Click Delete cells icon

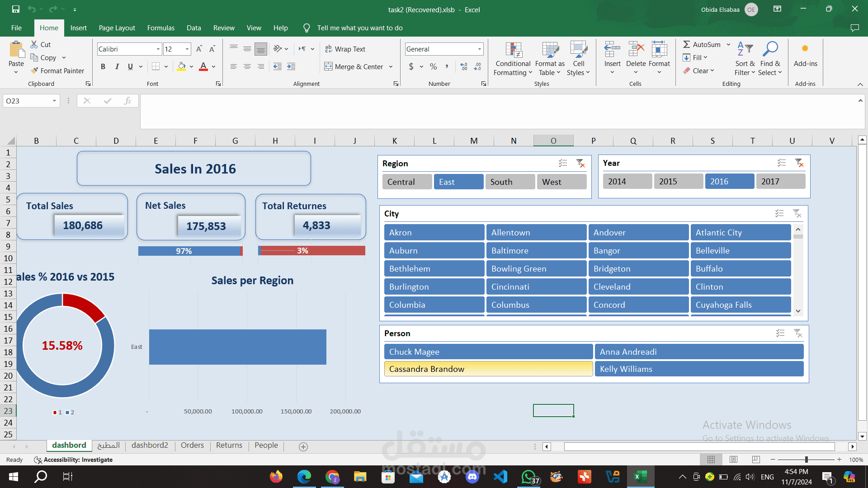coord(636,50)
